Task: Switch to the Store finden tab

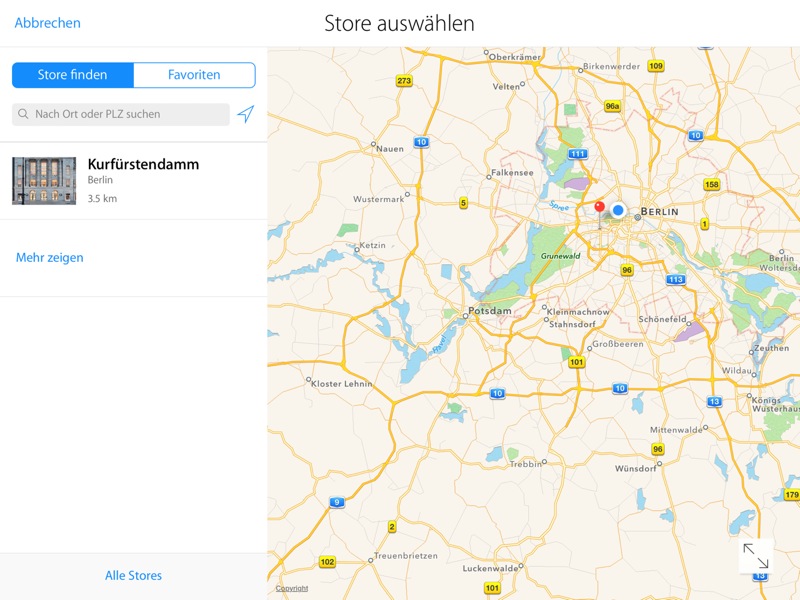Action: (x=73, y=75)
